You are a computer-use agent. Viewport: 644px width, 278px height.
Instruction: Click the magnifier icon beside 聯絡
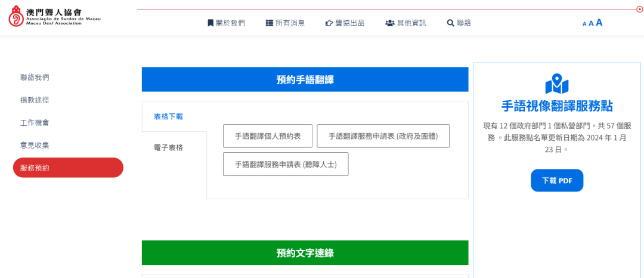coord(451,23)
